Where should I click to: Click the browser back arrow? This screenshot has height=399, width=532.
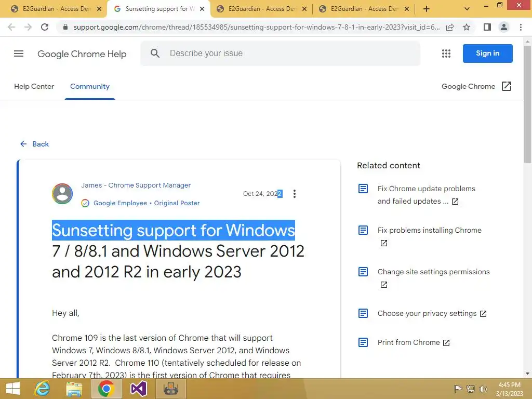point(11,27)
